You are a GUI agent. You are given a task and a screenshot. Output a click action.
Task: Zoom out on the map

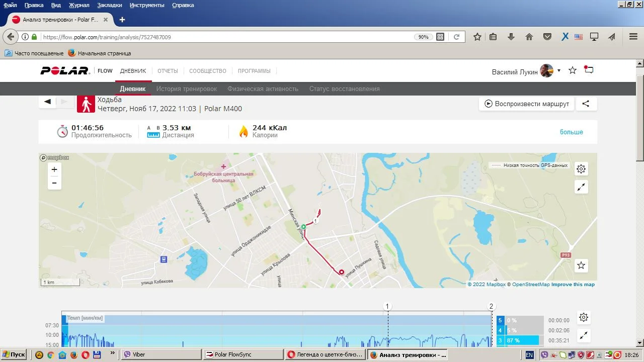(54, 183)
